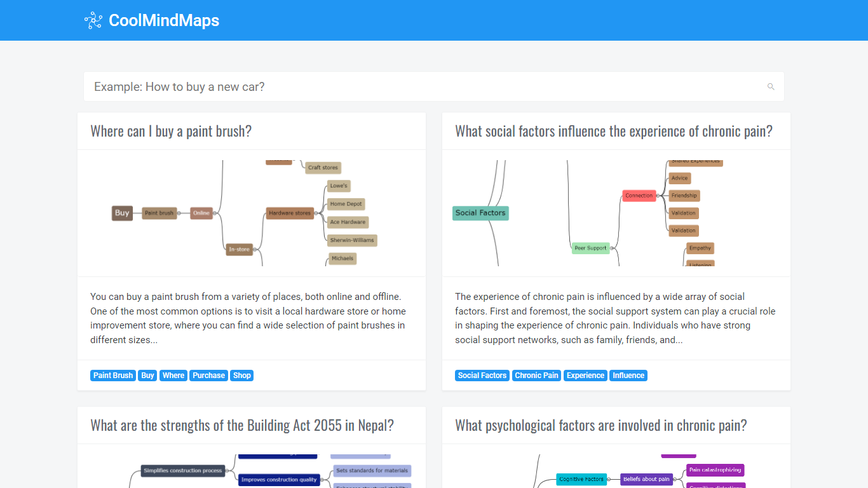Click the psychological factors mind map preview
Image resolution: width=868 pixels, height=488 pixels.
pos(616,471)
